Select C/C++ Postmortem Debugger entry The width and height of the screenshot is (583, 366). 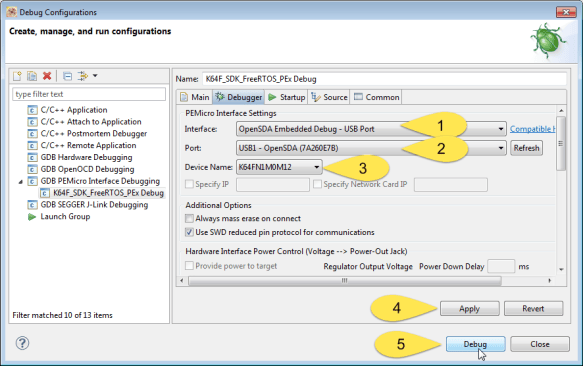[x=94, y=134]
